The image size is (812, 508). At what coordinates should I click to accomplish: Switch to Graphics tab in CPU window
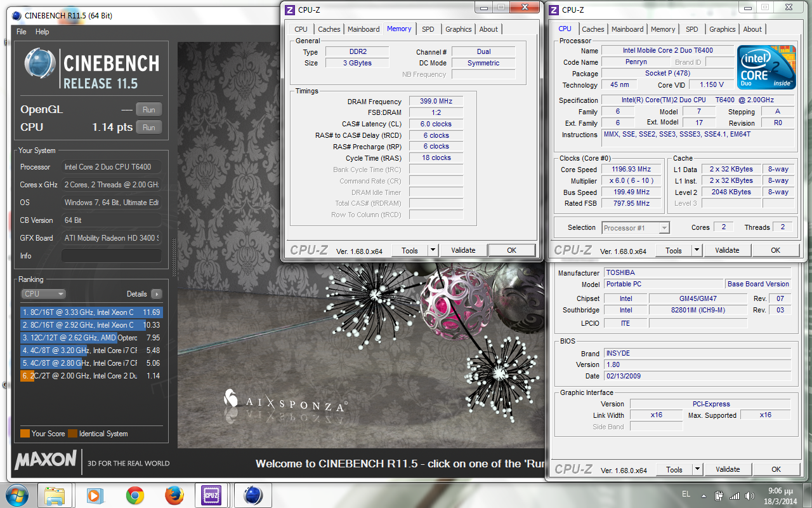722,29
